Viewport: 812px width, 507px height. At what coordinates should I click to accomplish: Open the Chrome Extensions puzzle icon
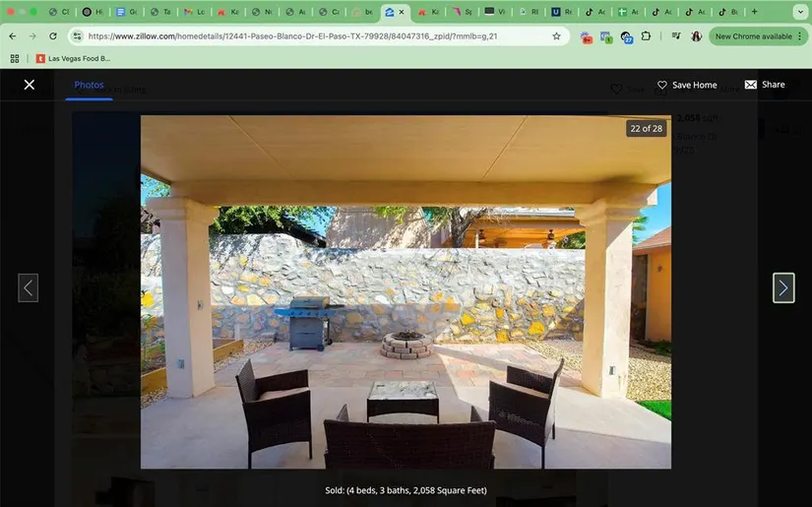coord(647,36)
